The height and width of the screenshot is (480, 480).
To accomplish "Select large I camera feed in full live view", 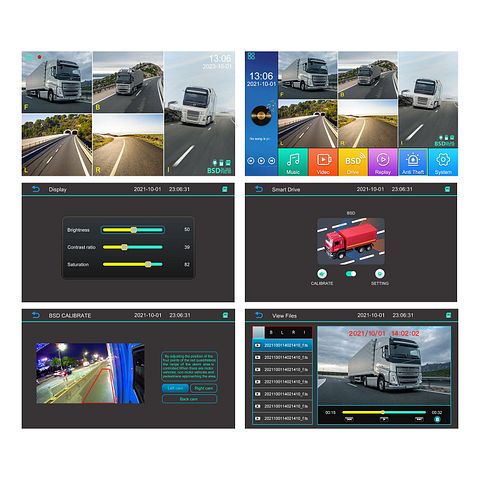I will pos(200,113).
